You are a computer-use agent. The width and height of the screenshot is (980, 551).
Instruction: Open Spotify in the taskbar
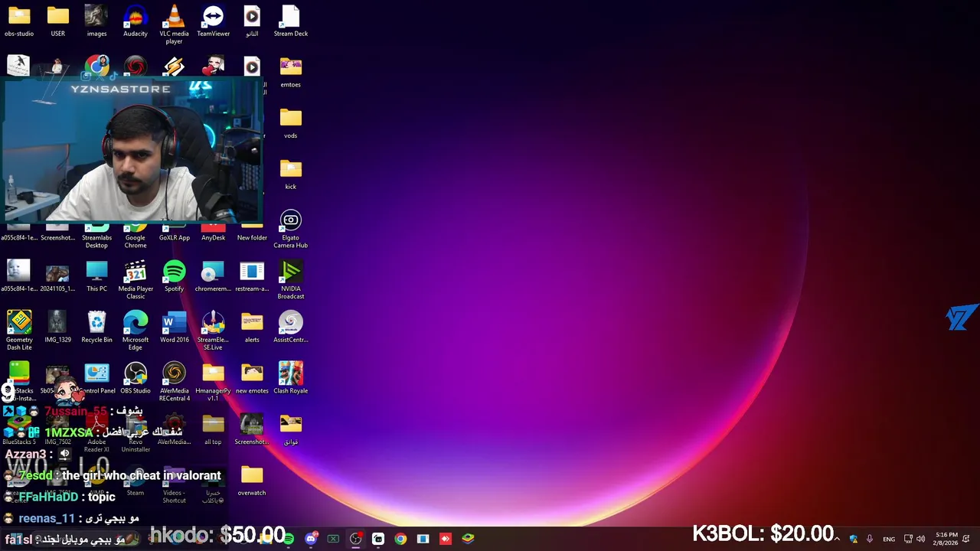(x=289, y=539)
